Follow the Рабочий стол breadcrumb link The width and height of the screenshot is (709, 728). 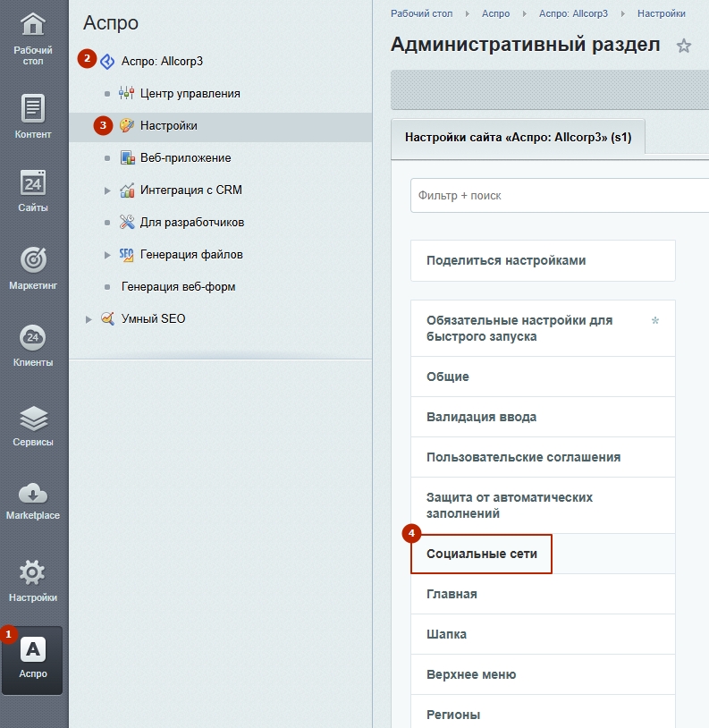point(421,13)
